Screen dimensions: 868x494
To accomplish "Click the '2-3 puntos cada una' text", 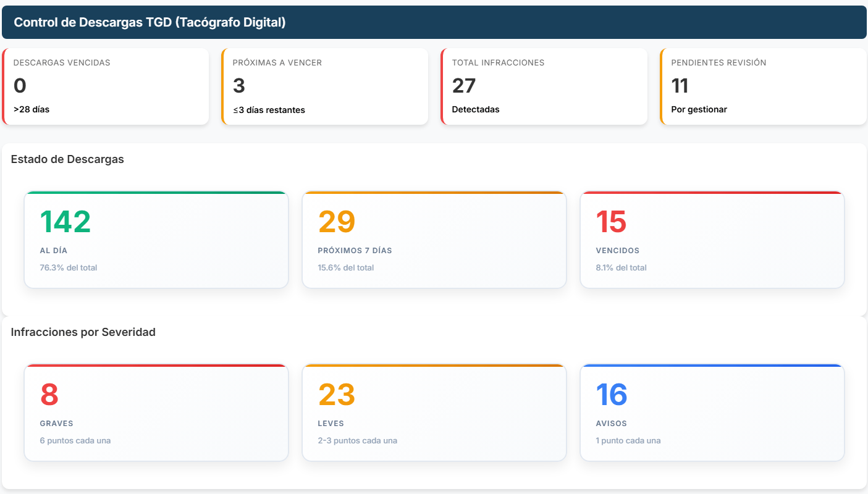I will pos(358,441).
